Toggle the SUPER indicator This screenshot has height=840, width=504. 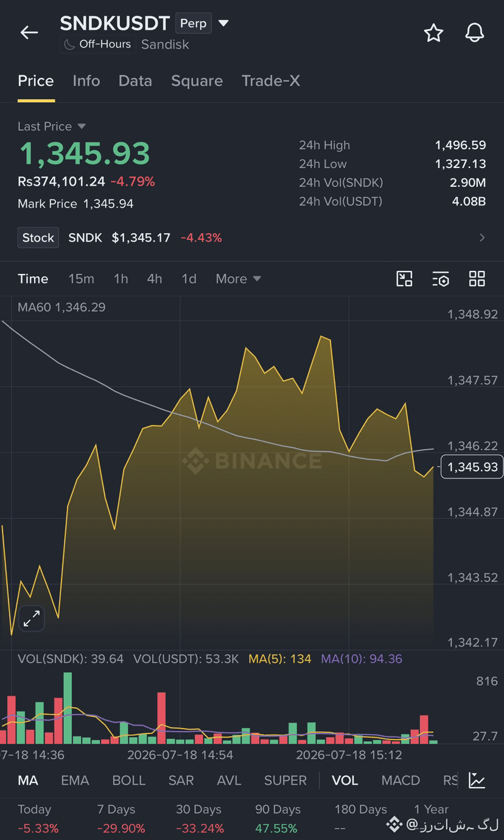click(285, 780)
